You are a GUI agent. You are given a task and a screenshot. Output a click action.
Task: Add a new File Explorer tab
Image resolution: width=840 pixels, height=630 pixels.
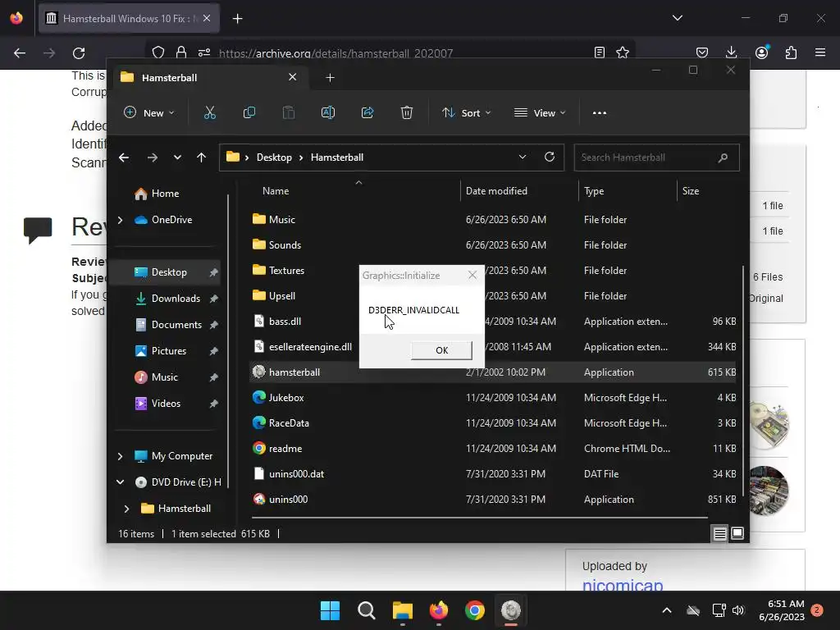coord(330,78)
